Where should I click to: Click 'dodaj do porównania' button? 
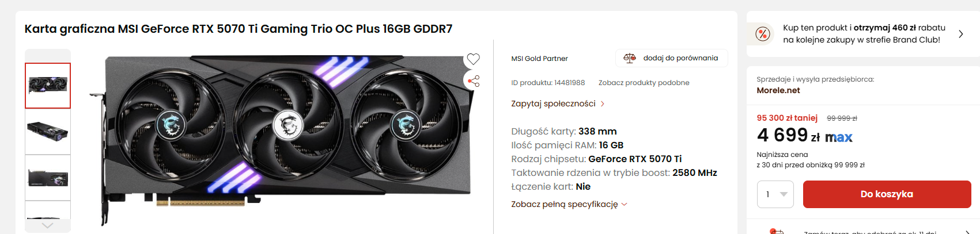(672, 58)
